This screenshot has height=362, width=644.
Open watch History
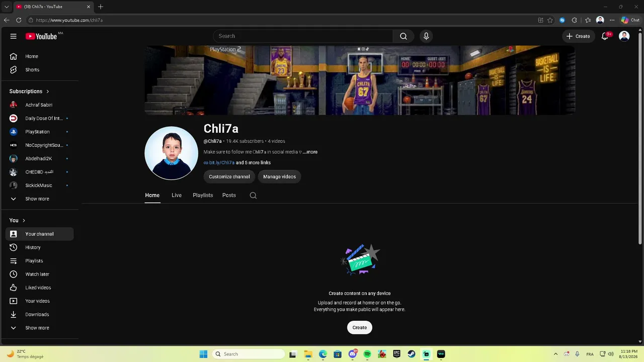click(x=39, y=247)
